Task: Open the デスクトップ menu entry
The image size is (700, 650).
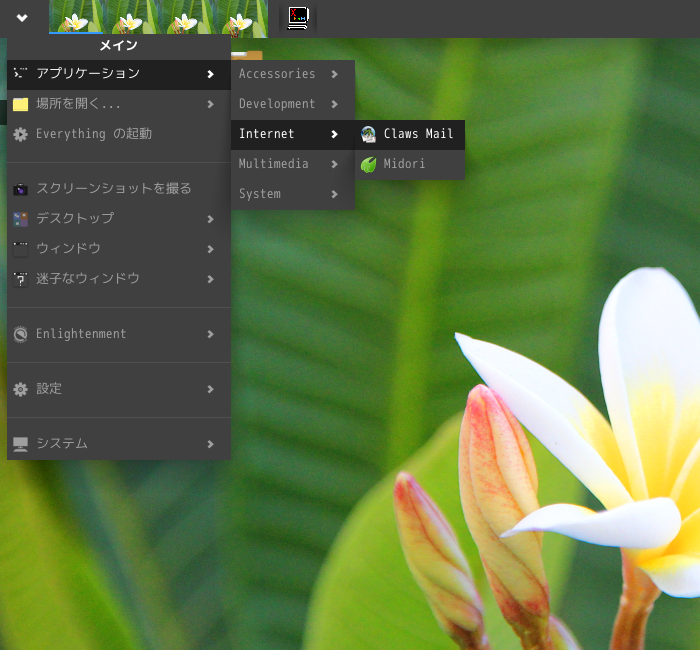Action: tap(119, 219)
